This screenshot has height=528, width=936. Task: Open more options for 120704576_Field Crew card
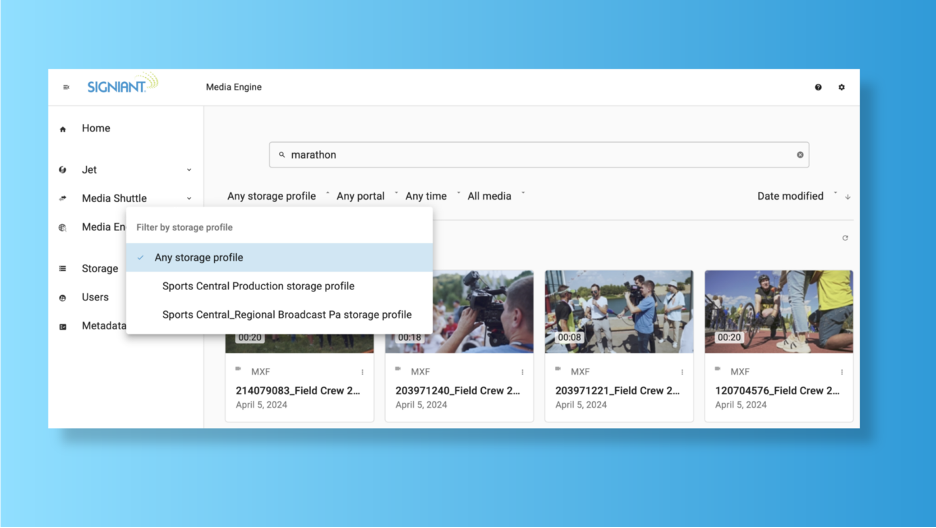(x=842, y=372)
